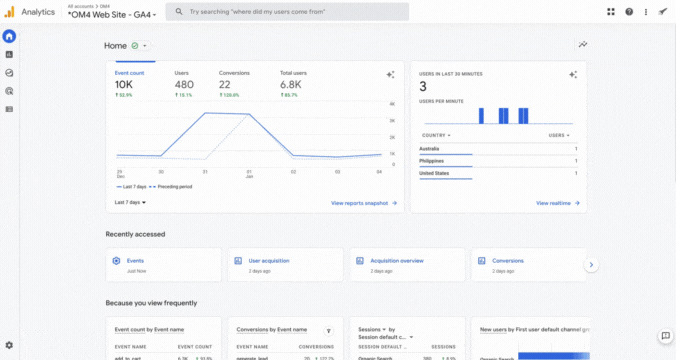Open the Sessions metric dropdown
676x360 pixels.
[372, 329]
